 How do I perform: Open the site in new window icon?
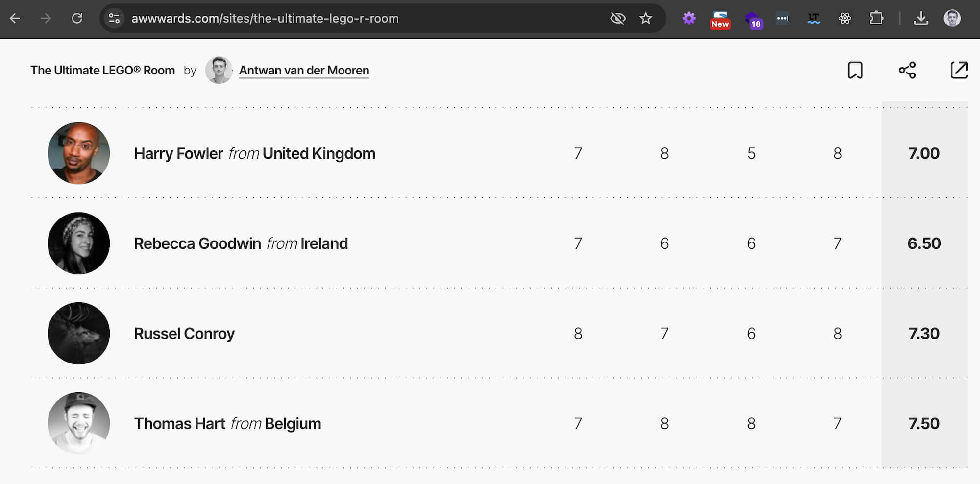pos(959,70)
